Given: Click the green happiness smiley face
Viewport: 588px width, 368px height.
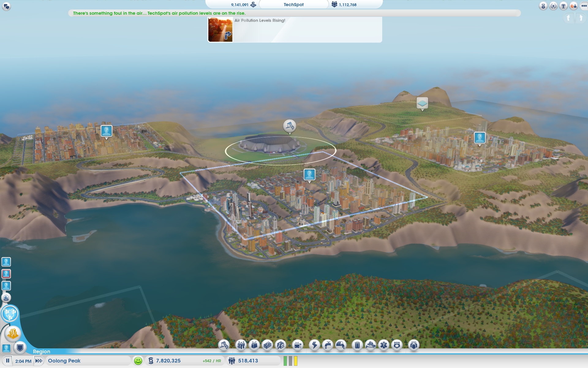Looking at the screenshot, I should tap(138, 361).
